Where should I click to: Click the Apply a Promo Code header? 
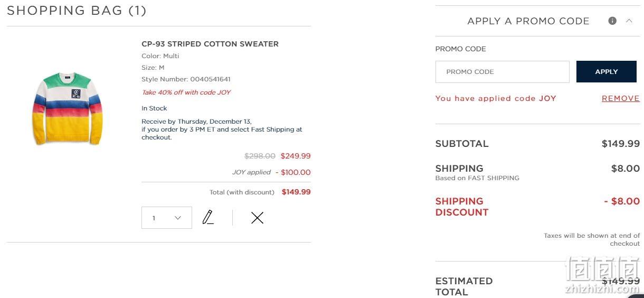pyautogui.click(x=528, y=21)
